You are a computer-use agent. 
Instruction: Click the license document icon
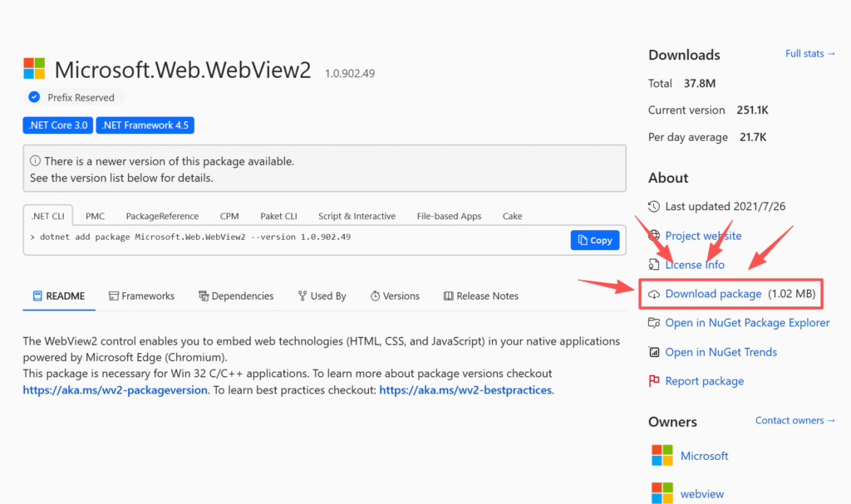pyautogui.click(x=654, y=265)
